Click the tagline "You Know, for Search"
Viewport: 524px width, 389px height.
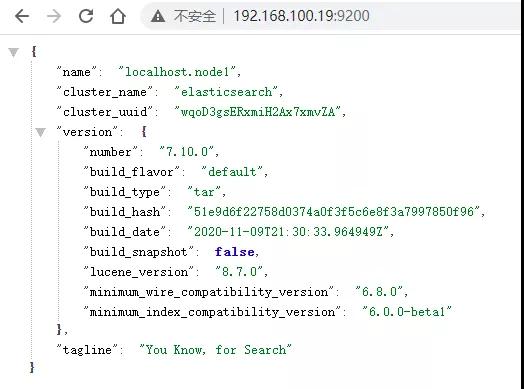pyautogui.click(x=216, y=350)
